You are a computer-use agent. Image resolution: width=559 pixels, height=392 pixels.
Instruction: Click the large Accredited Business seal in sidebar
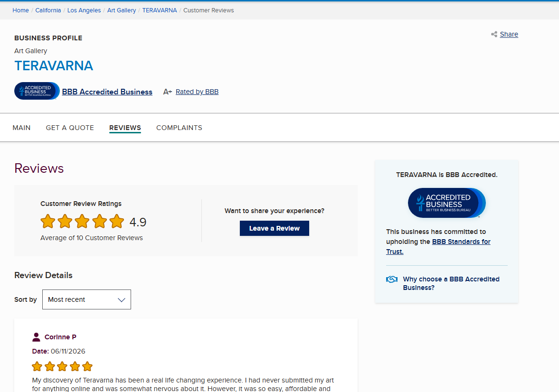(447, 203)
